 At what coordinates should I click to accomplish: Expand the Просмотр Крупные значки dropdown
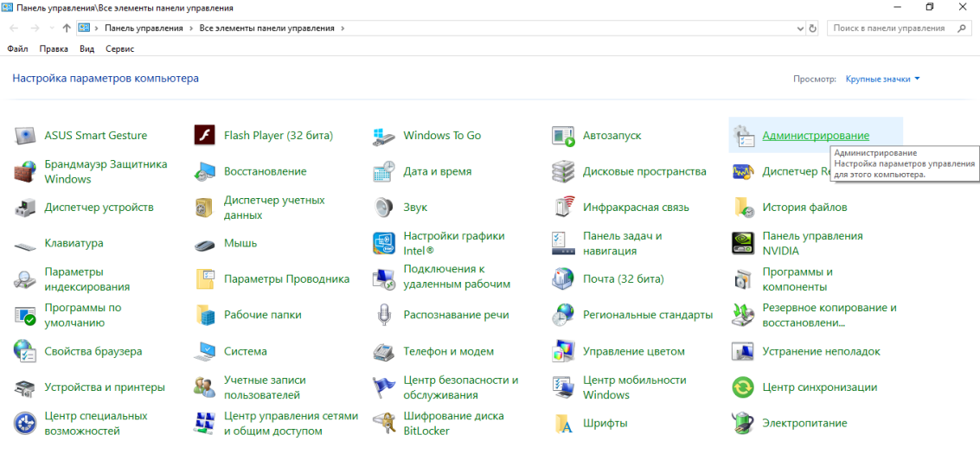pyautogui.click(x=882, y=79)
